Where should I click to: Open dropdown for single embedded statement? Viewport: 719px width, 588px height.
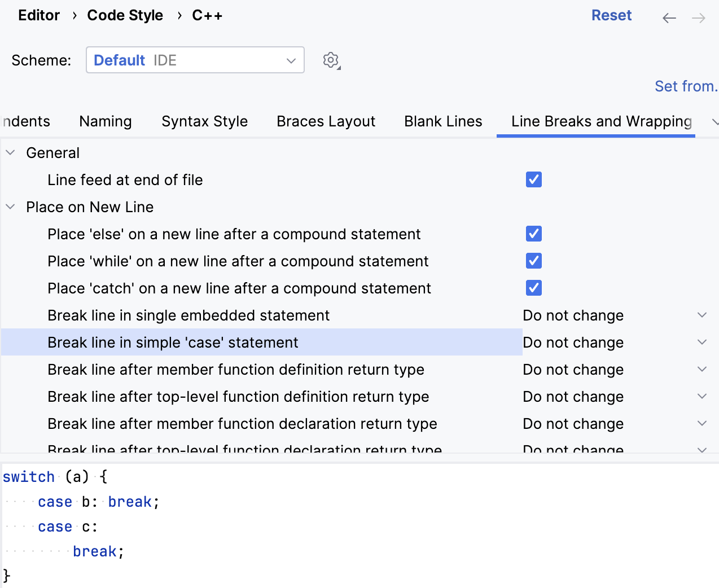tap(702, 315)
